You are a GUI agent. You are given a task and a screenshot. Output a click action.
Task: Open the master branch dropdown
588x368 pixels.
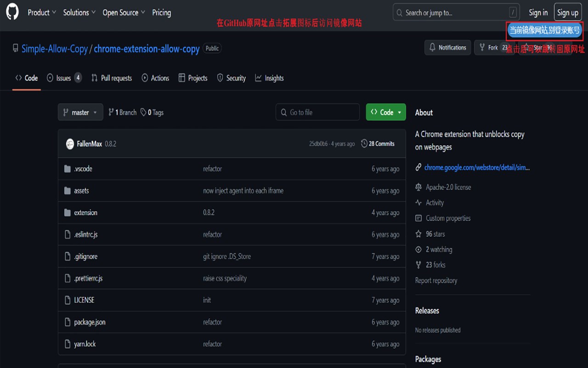click(x=80, y=112)
